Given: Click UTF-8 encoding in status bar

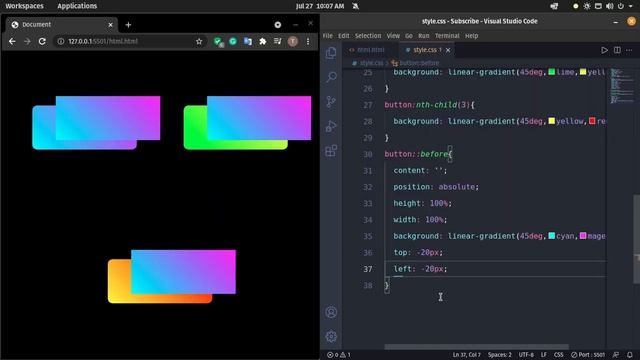Looking at the screenshot, I should click(526, 355).
